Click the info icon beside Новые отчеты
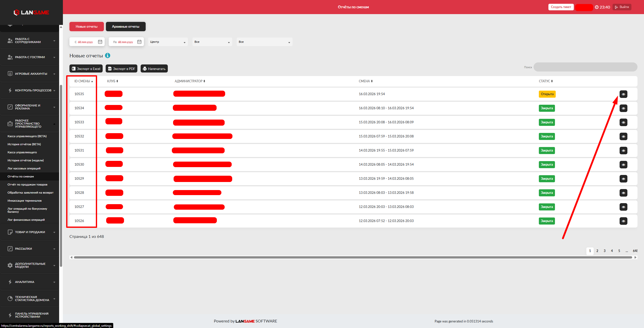The height and width of the screenshot is (328, 644). (108, 56)
